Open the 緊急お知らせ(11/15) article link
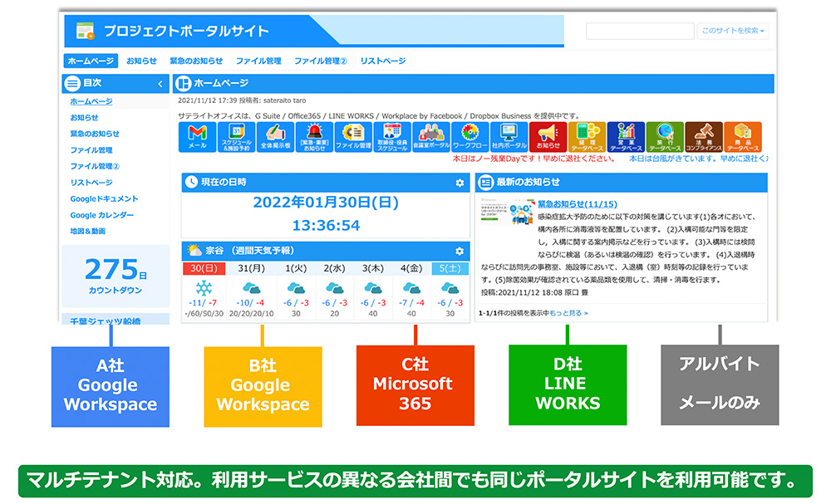The width and height of the screenshot is (831, 504). [x=578, y=203]
